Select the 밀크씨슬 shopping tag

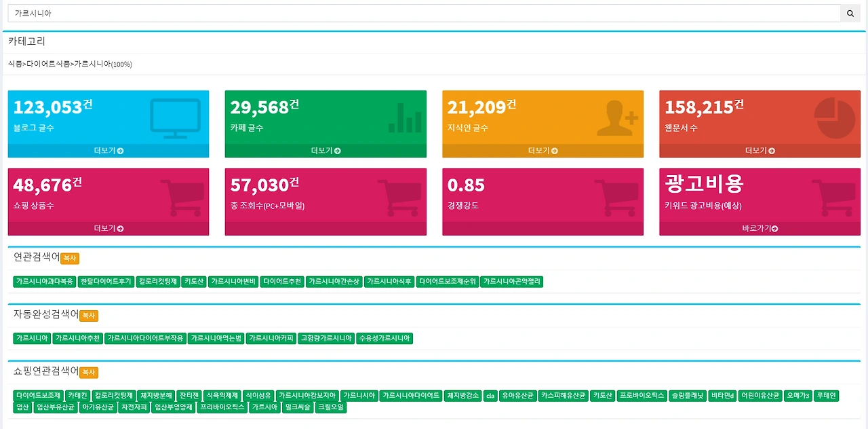(298, 407)
